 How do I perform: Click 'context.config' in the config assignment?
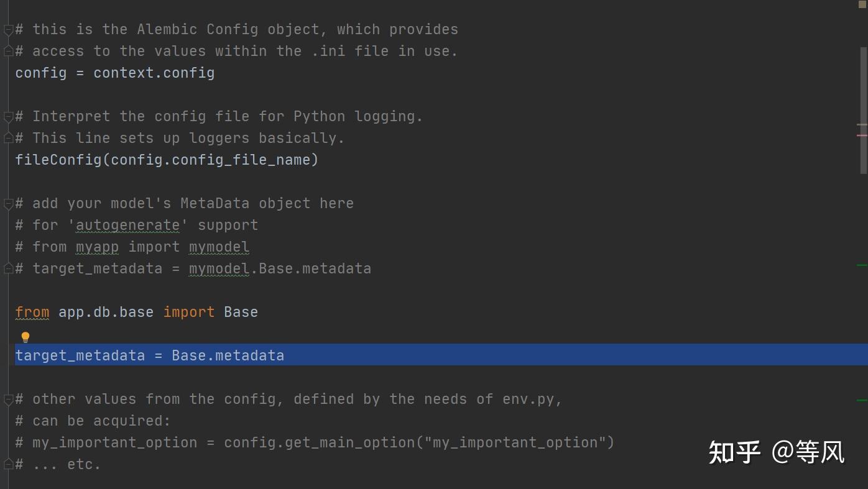pyautogui.click(x=154, y=73)
